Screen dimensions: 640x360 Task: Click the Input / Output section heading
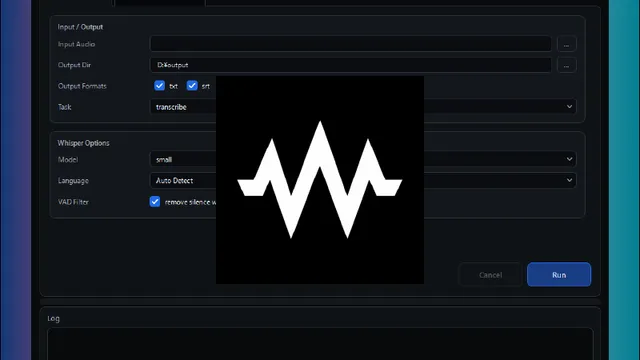pos(80,27)
